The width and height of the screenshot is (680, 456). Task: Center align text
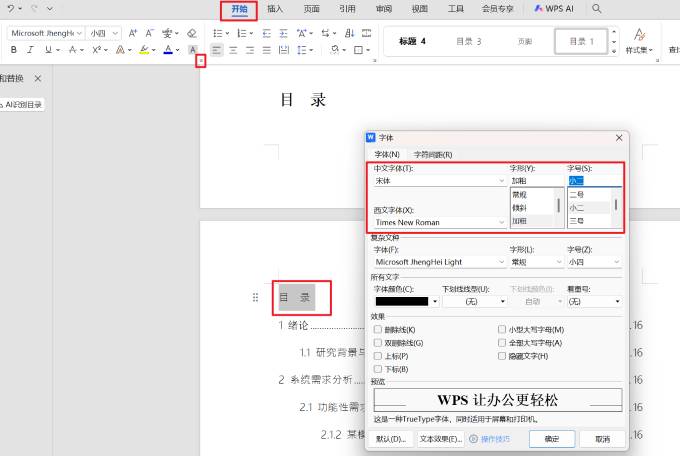(233, 50)
